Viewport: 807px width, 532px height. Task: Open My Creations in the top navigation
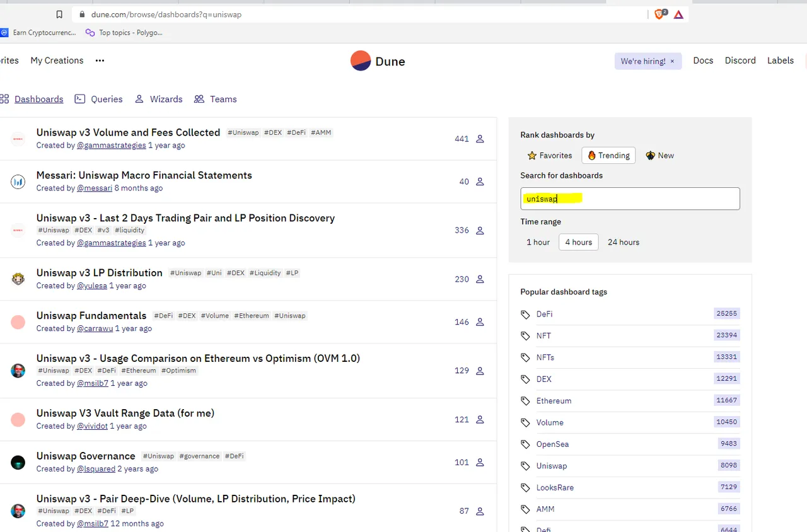[57, 61]
